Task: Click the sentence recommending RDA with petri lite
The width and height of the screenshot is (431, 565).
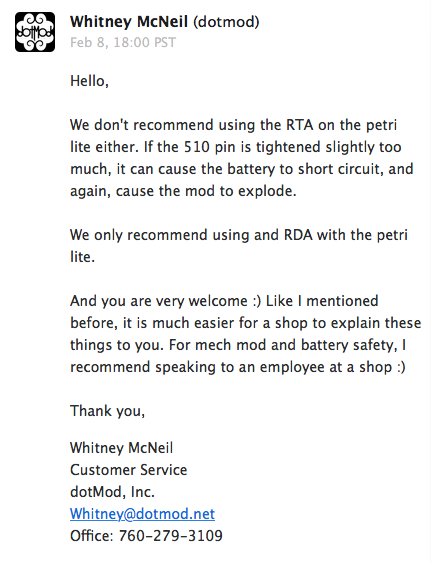Action: 239,246
